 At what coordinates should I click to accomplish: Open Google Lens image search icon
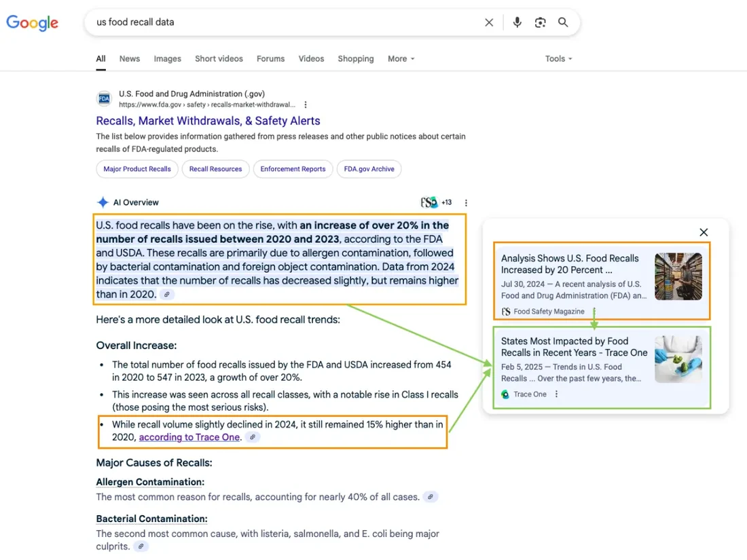point(540,22)
